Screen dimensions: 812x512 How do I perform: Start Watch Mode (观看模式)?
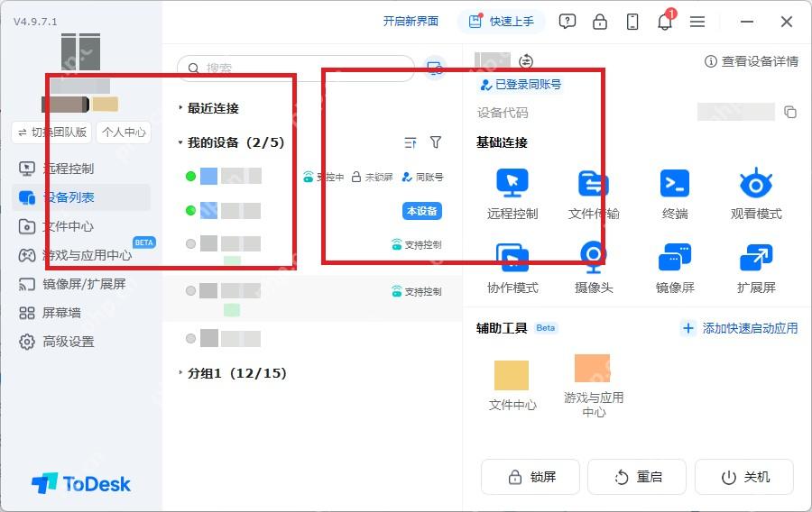click(756, 194)
